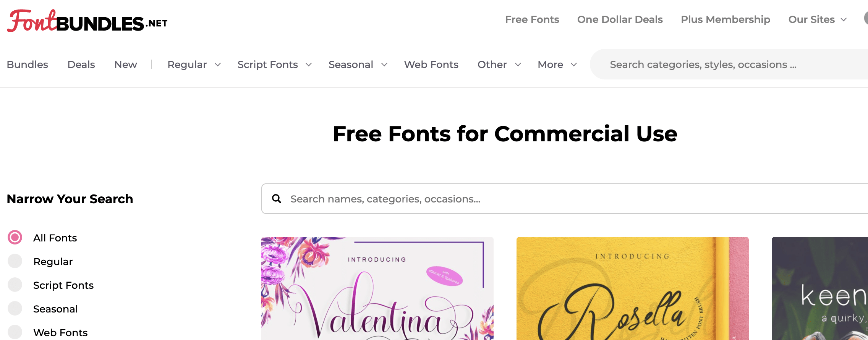Open the Plus Membership page

[x=725, y=19]
